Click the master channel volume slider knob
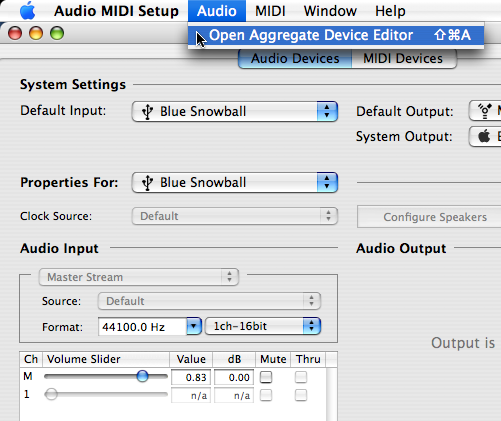The width and height of the screenshot is (501, 421). coord(142,376)
